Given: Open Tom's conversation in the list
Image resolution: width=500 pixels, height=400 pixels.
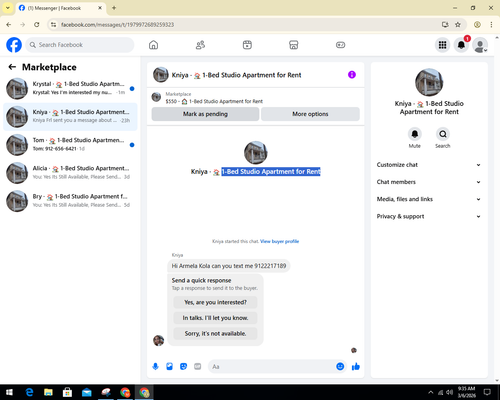Looking at the screenshot, I should (70, 145).
